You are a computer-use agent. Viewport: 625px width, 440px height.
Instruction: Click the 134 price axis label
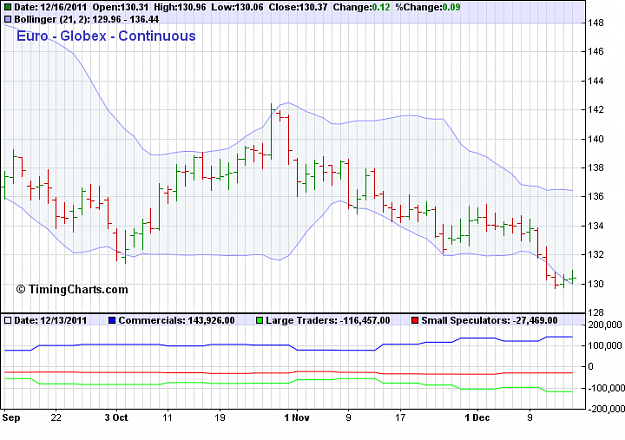point(596,226)
